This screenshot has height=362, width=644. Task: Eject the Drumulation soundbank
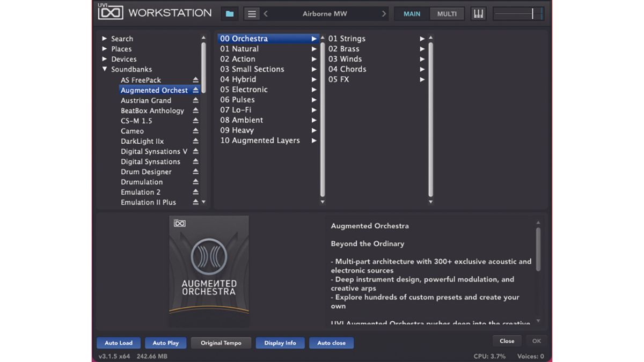tap(195, 182)
